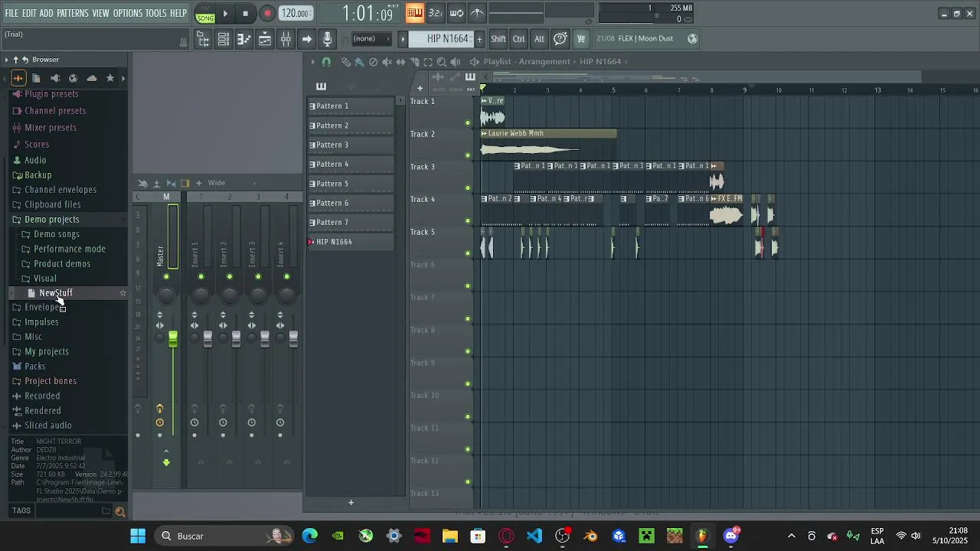Viewport: 980px width, 551px height.
Task: Open the PATTERNS menu
Action: (x=72, y=14)
